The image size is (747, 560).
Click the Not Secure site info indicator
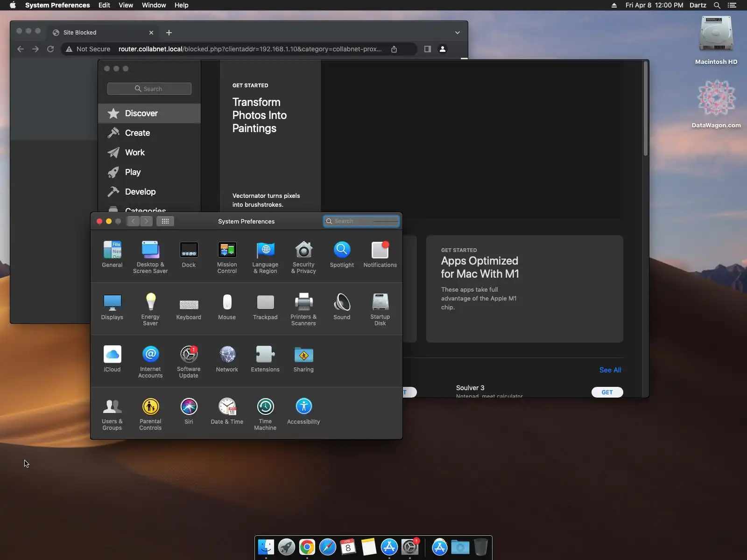(88, 49)
